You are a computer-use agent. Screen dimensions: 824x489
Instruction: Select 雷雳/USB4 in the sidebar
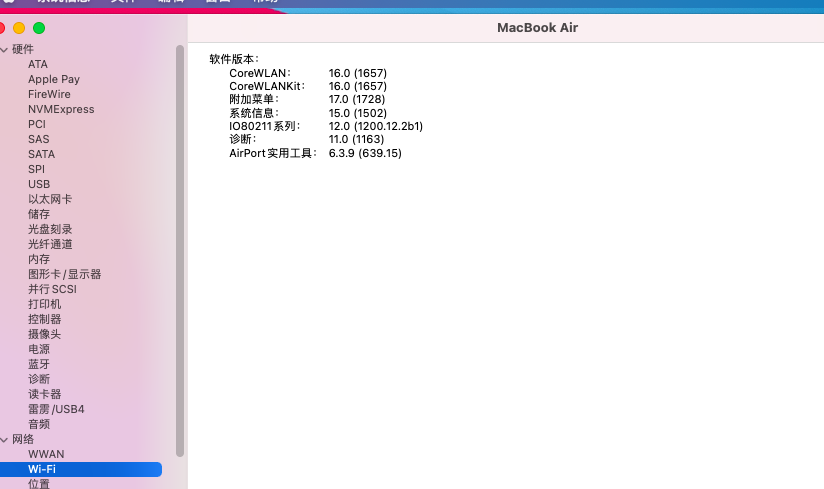(56, 409)
